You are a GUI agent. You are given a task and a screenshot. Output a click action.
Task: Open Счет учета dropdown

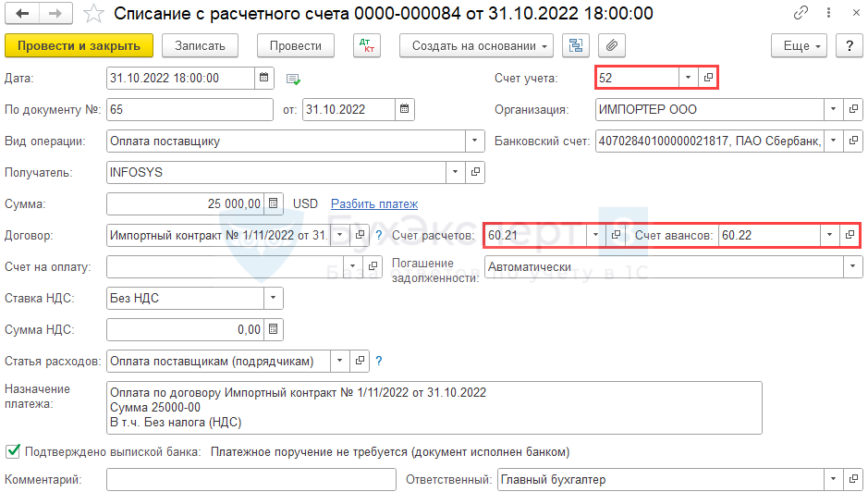[688, 78]
